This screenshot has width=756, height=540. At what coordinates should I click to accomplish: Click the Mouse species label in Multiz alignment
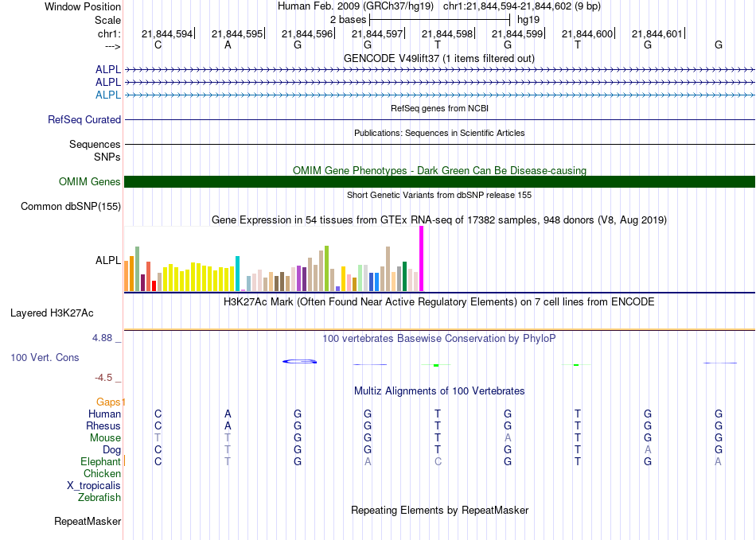[105, 437]
